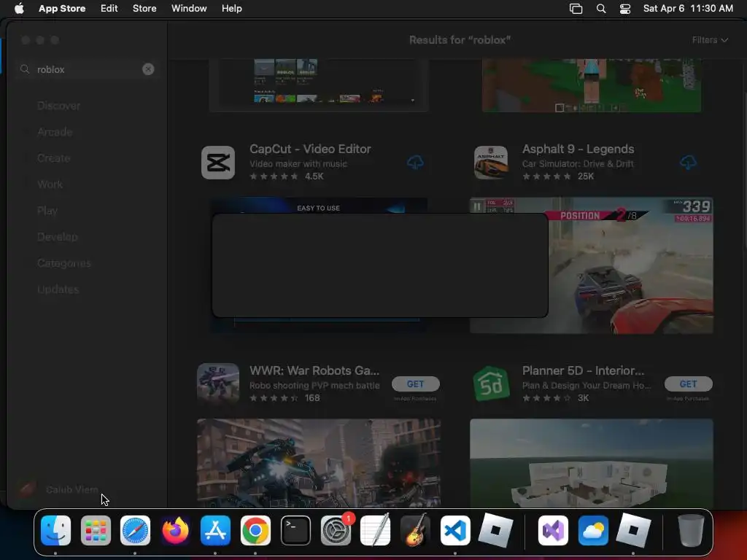Open the cloud and sun app in dock
The width and height of the screenshot is (747, 560).
click(593, 531)
